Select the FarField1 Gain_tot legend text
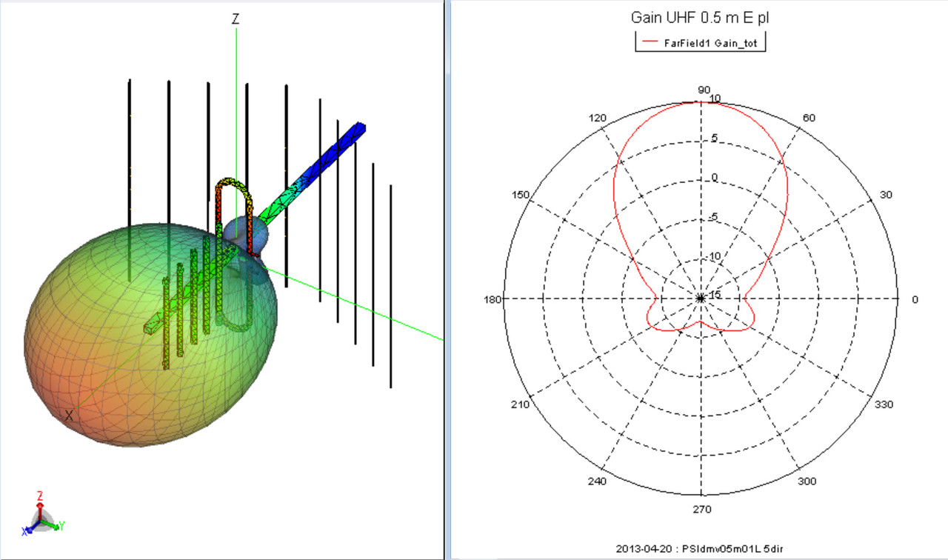This screenshot has width=948, height=560. [718, 43]
